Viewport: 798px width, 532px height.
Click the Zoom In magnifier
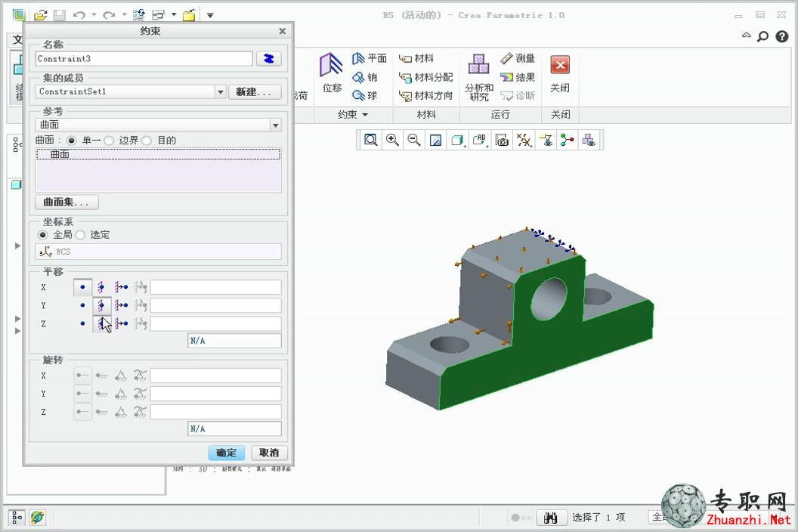coord(392,140)
